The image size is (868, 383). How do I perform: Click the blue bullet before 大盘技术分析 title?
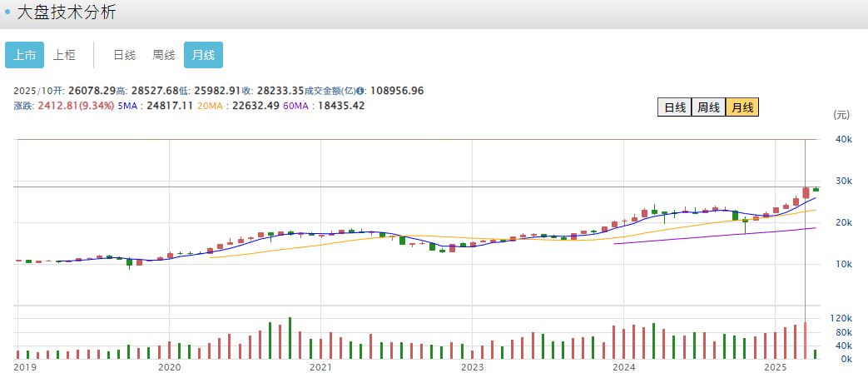tap(7, 12)
